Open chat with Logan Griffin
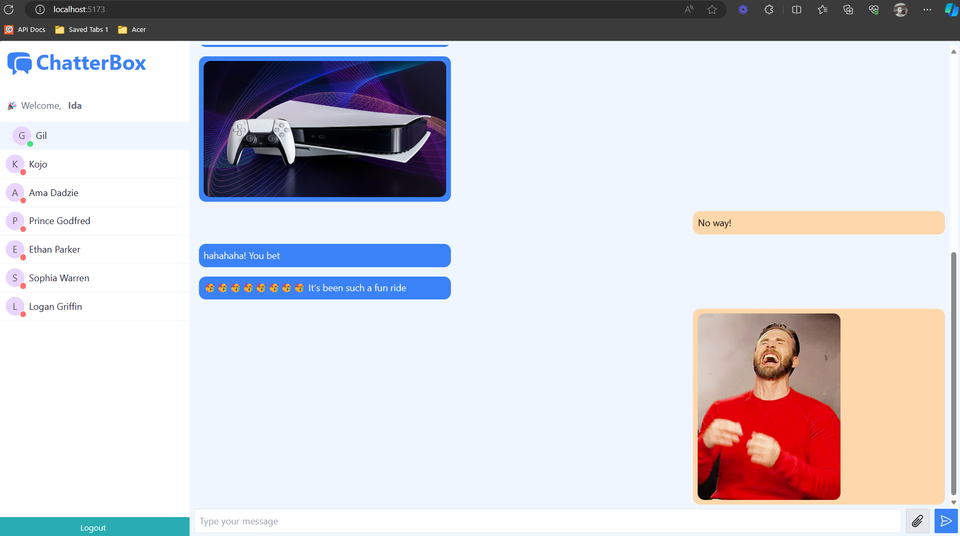Viewport: 960px width, 536px height. pos(95,306)
